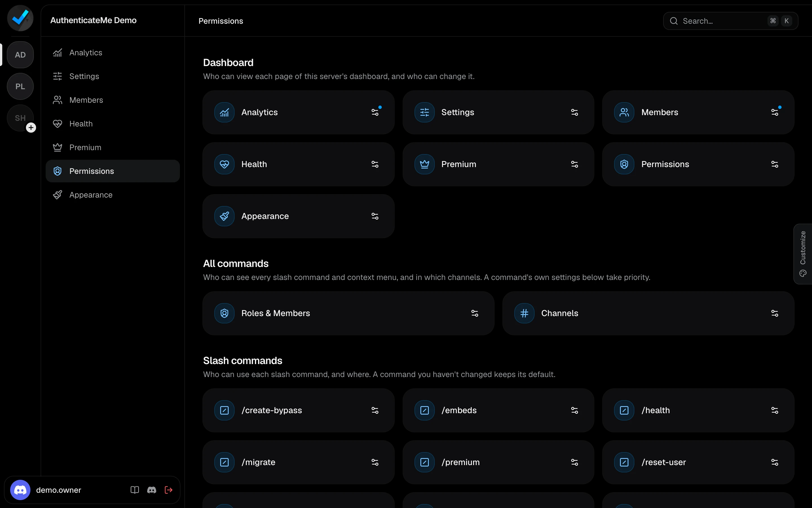
Task: Click the demo.owner Discord avatar
Action: (x=20, y=490)
